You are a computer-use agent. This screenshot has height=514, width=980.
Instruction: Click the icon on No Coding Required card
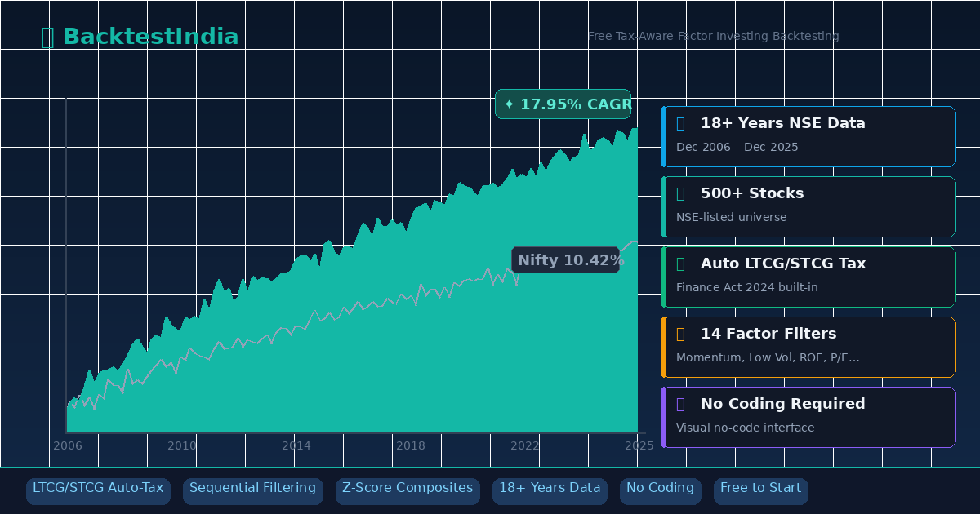(679, 404)
